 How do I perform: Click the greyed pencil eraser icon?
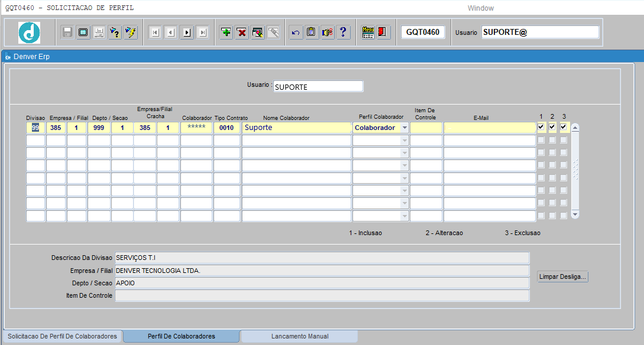tap(274, 32)
